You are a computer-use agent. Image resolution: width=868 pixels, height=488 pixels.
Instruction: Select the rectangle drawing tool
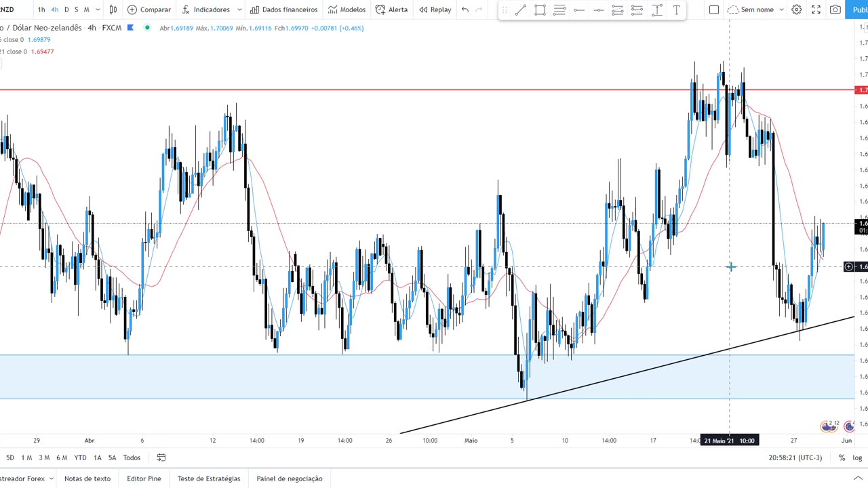point(540,9)
